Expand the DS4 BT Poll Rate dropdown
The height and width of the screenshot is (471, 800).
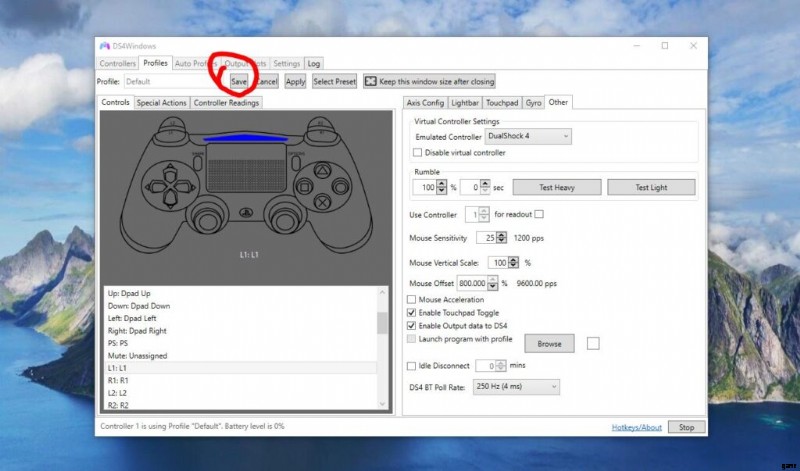[516, 387]
